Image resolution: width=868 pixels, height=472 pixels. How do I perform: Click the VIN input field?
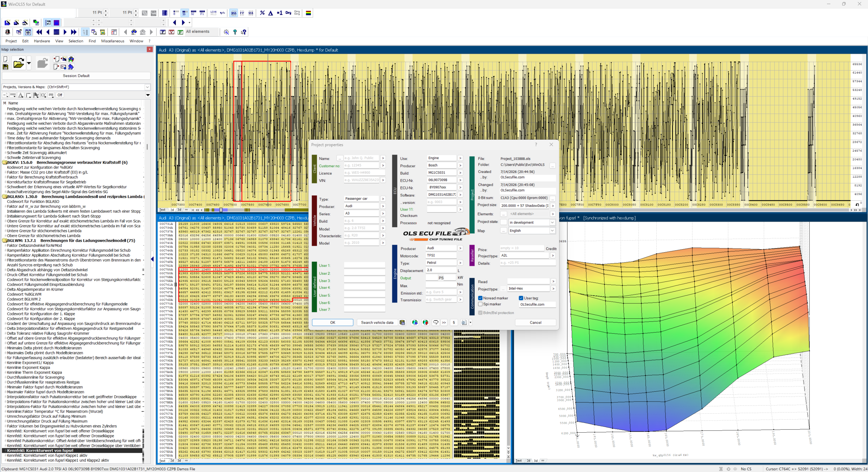pos(361,180)
